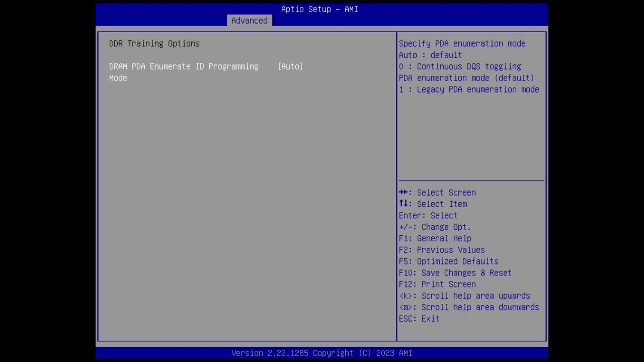The width and height of the screenshot is (644, 362).
Task: Click '0 : Continuous DQS toggling' line
Action: coord(460,66)
